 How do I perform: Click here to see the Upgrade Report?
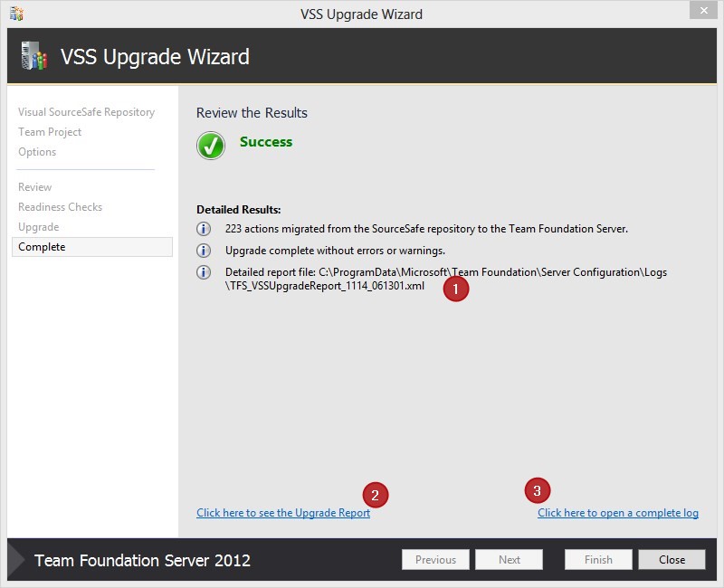click(x=282, y=512)
